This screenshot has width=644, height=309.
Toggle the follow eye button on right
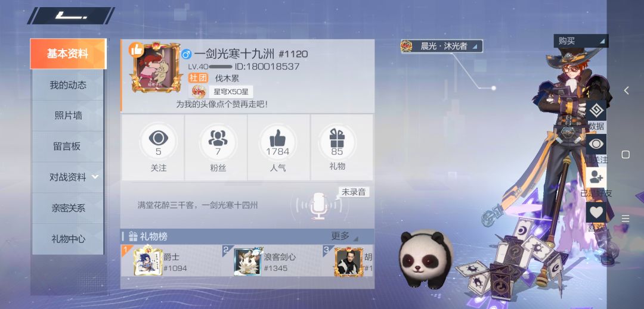click(596, 144)
